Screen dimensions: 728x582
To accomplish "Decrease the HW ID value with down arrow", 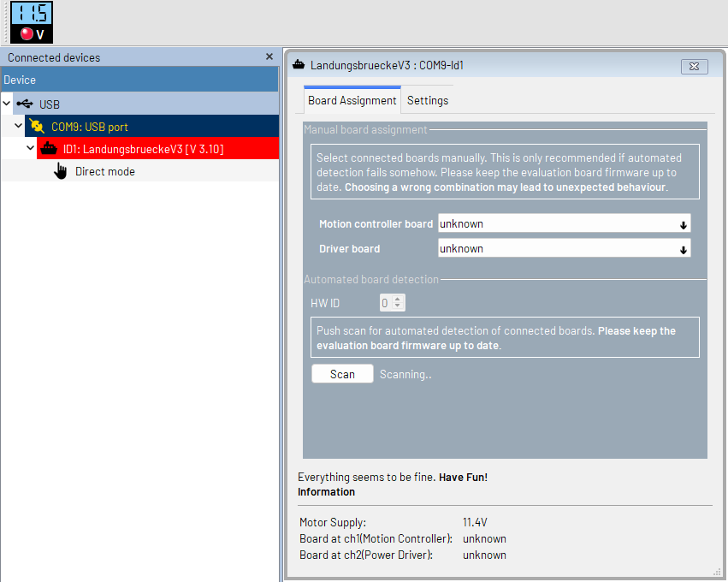I will pos(398,306).
